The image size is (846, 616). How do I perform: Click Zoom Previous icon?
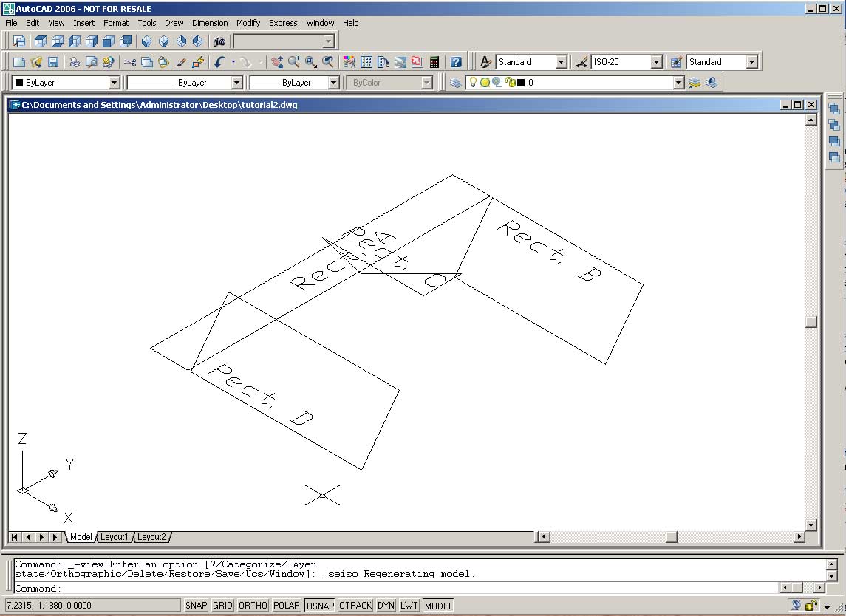pyautogui.click(x=328, y=62)
